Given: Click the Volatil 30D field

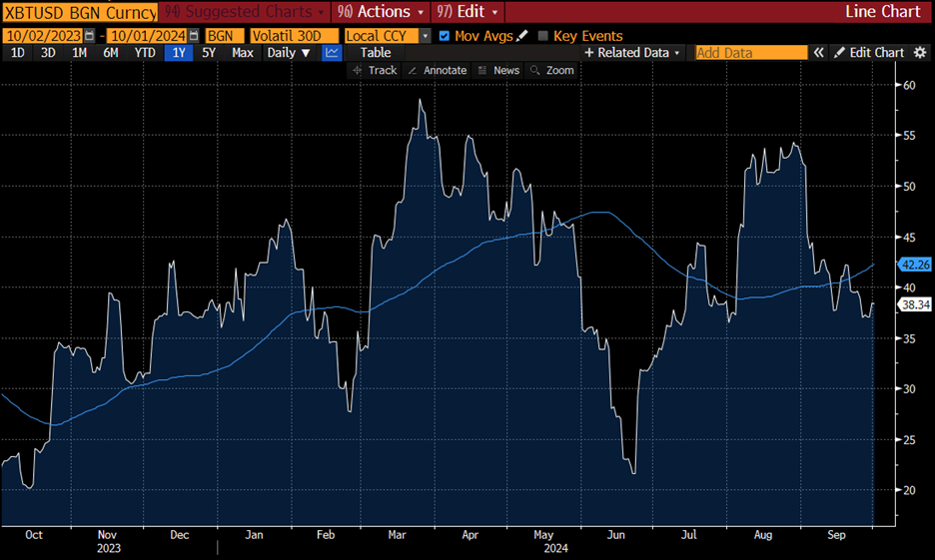Looking at the screenshot, I should click(x=295, y=36).
